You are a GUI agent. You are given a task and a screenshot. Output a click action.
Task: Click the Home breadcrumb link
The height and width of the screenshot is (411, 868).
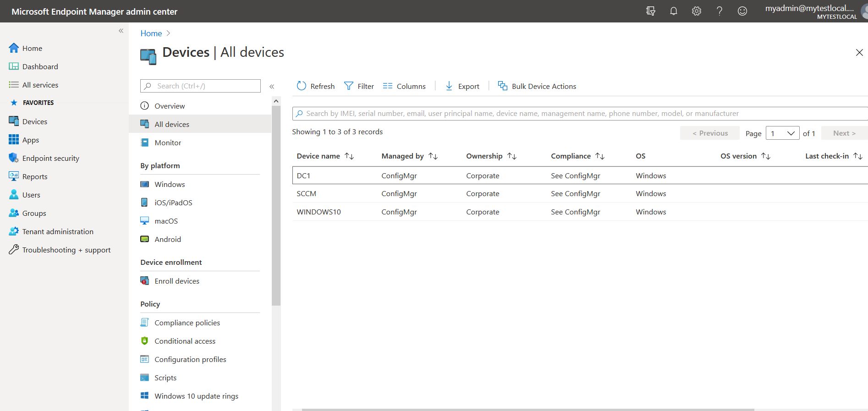pyautogui.click(x=151, y=33)
